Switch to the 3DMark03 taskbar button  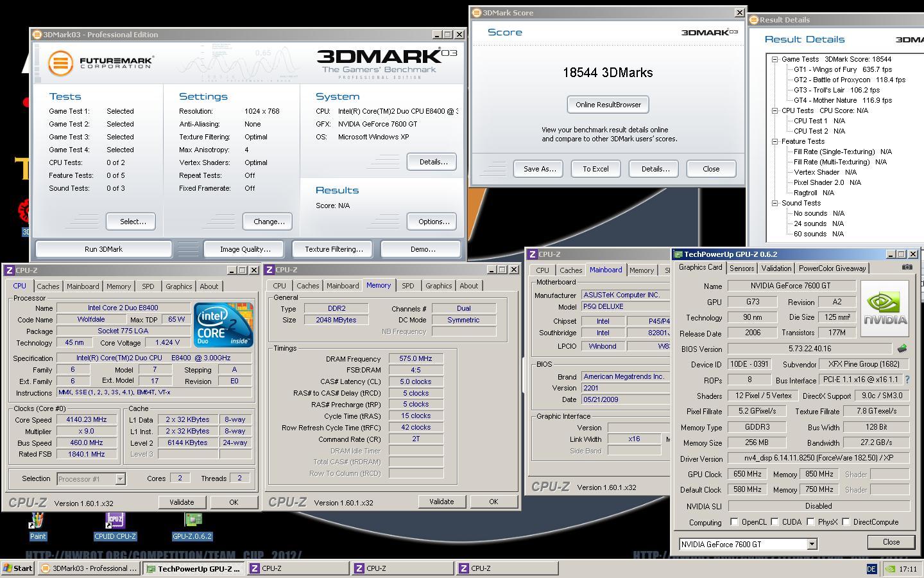pos(89,568)
